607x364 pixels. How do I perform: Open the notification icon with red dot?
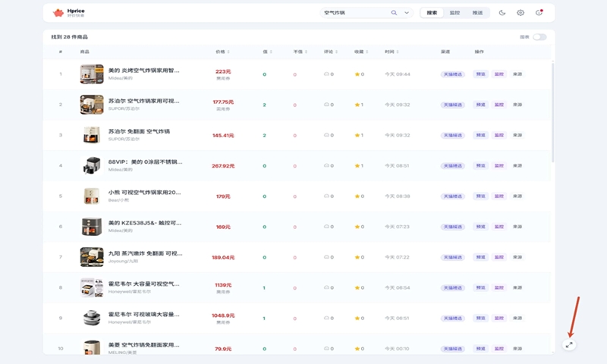(x=539, y=13)
